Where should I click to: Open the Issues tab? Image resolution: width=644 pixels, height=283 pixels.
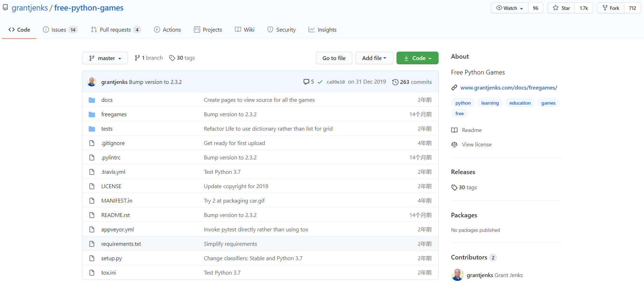pos(60,30)
